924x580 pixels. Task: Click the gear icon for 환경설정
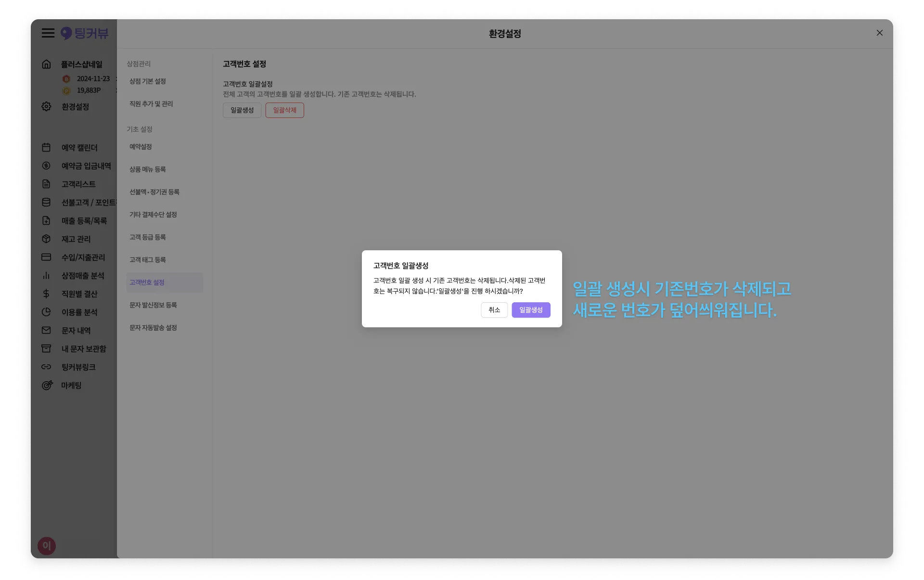point(46,106)
